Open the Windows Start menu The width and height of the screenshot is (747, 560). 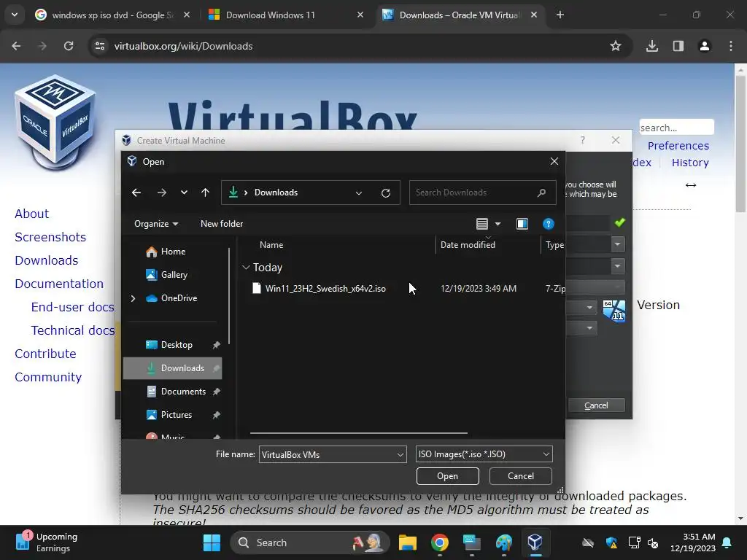coord(212,542)
